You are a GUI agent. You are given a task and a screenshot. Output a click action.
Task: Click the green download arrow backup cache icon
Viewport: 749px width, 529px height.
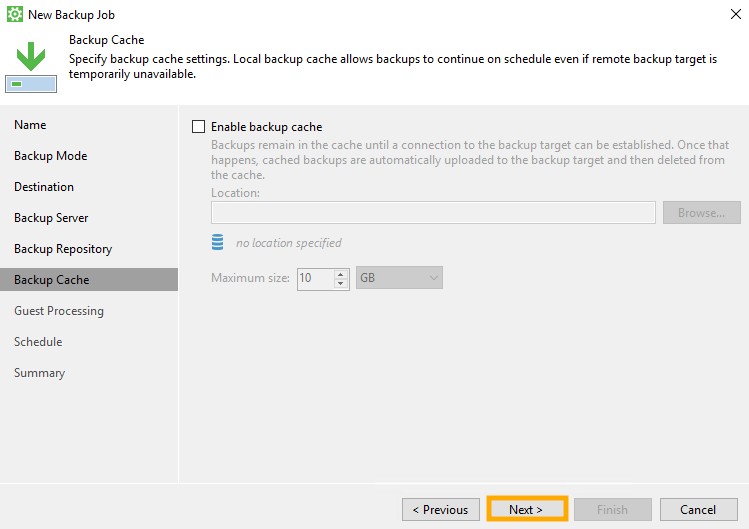pyautogui.click(x=31, y=67)
